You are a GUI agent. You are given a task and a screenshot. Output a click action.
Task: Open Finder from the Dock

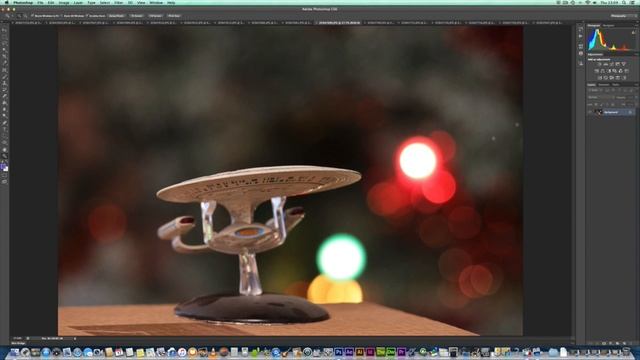pyautogui.click(x=14, y=352)
